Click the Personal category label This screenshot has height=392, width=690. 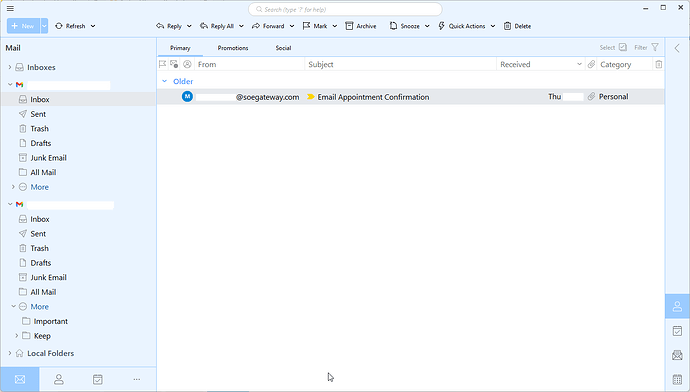click(613, 97)
